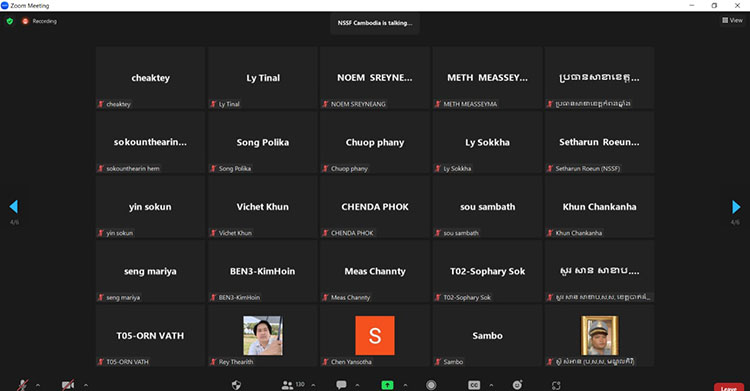Select the sou sambath participant tile

pos(487,207)
